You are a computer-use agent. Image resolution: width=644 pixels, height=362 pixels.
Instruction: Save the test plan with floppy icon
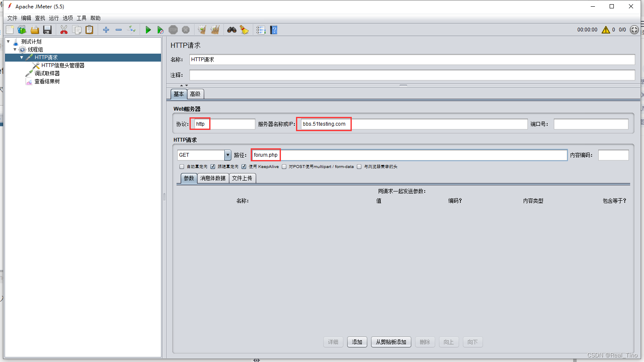47,30
